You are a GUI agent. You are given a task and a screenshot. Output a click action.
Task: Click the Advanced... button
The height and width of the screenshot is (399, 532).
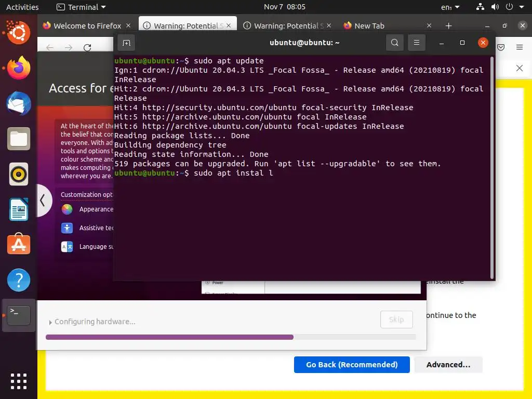pos(448,365)
